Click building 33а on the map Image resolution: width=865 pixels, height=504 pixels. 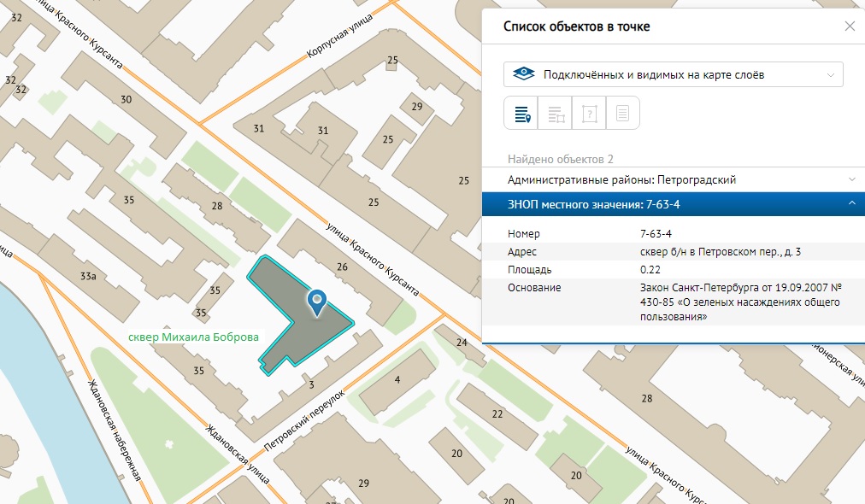[87, 276]
